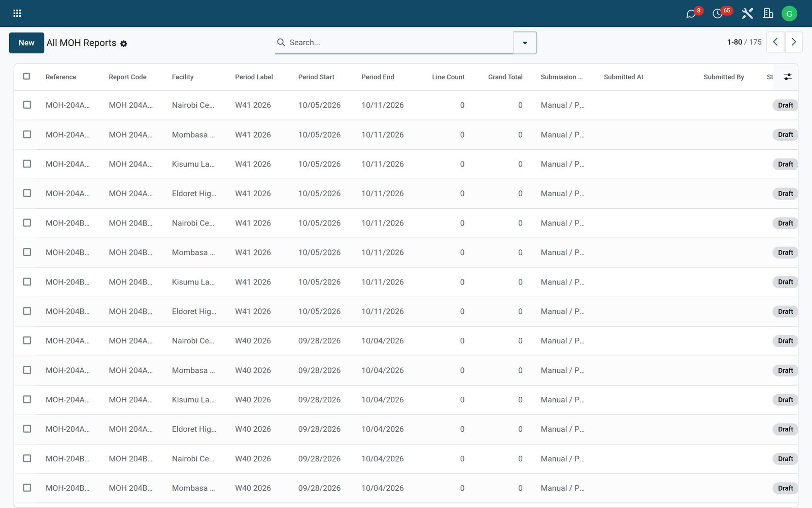The height and width of the screenshot is (508, 812).
Task: Sort by Reference column header
Action: click(61, 77)
